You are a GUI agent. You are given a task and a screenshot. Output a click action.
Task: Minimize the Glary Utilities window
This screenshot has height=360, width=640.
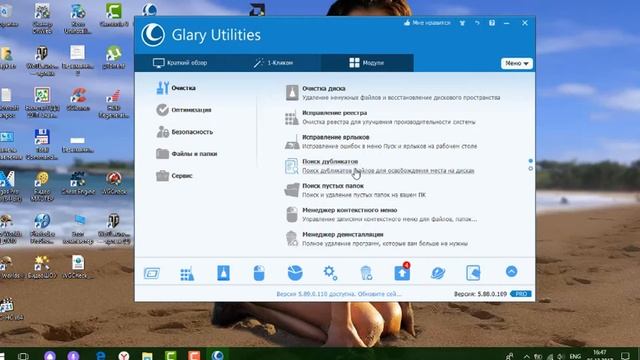507,23
